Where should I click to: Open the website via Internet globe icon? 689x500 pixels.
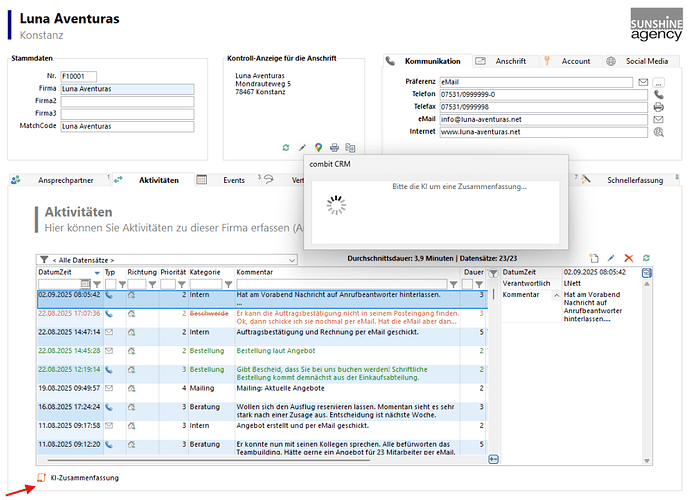point(658,131)
